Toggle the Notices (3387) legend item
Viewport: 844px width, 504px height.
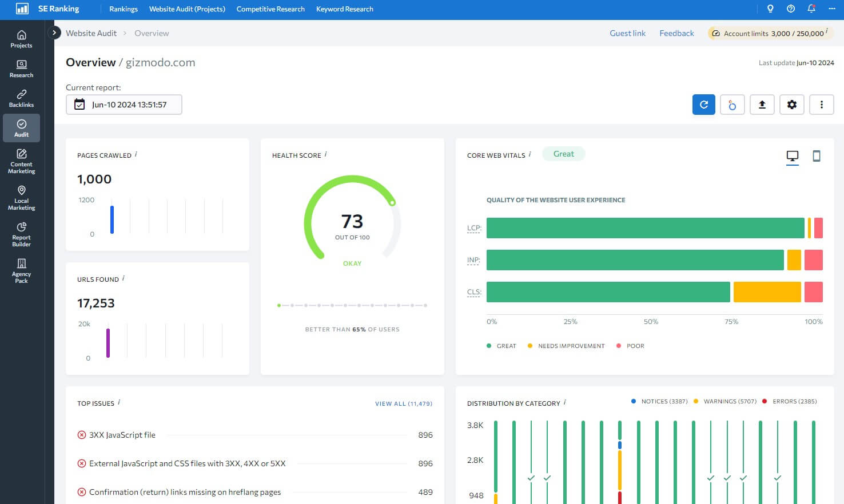(659, 401)
